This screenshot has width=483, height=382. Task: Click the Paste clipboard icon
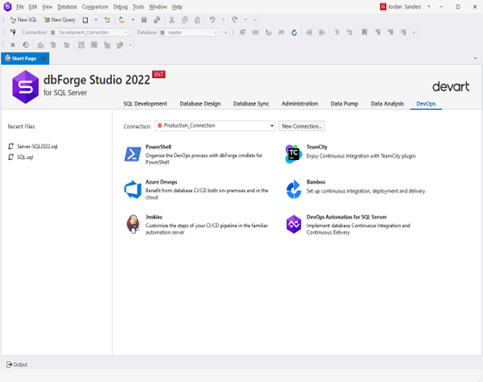point(197,20)
